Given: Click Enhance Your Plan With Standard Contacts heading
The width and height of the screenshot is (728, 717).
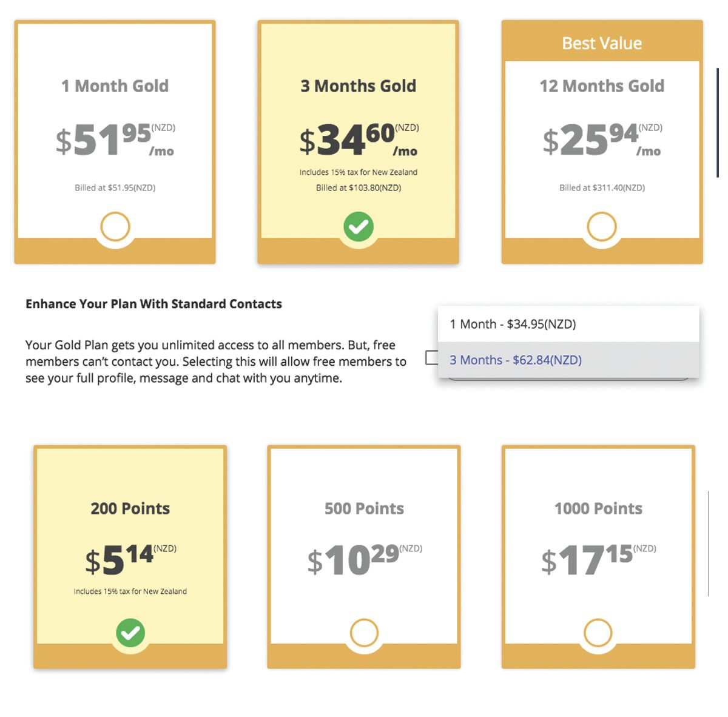Looking at the screenshot, I should click(x=153, y=304).
